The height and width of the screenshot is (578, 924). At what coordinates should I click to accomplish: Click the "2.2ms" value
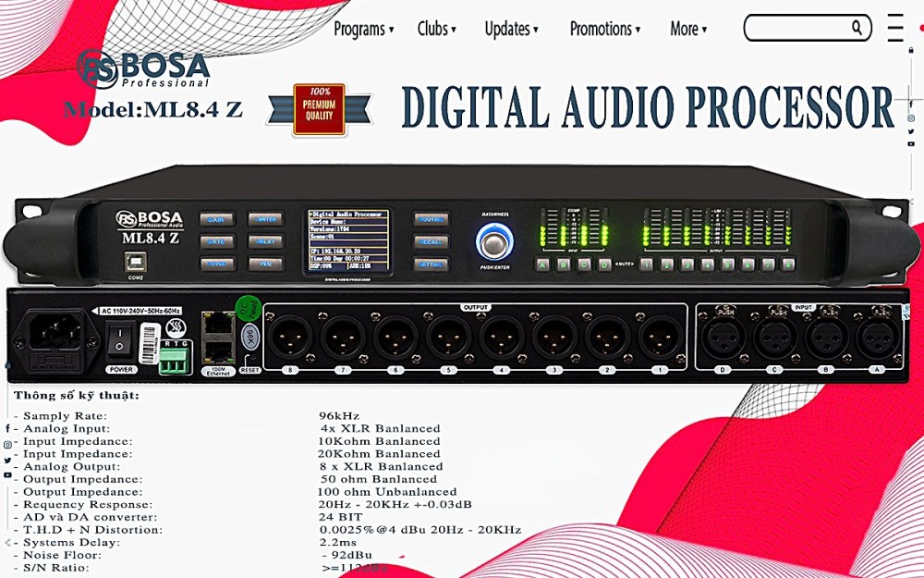(338, 543)
